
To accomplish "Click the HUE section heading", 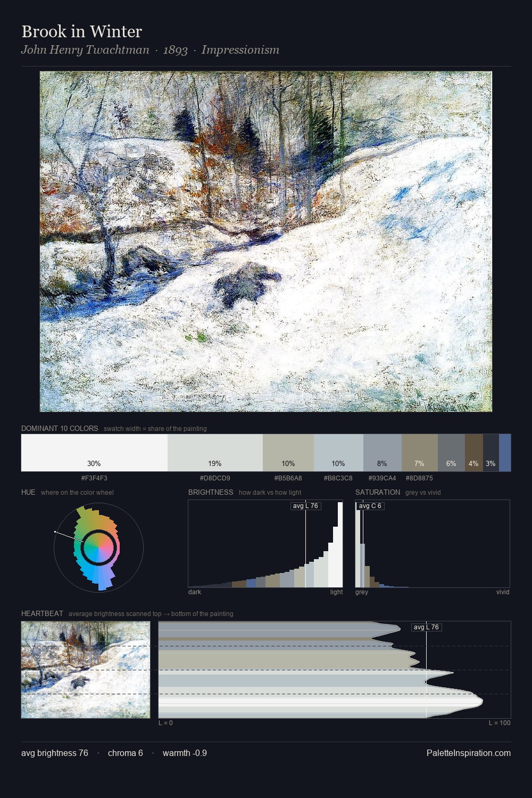I will point(28,492).
